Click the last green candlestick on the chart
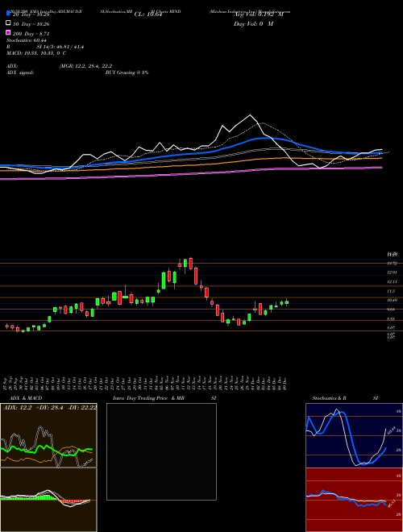Screen dimensions: 403x532 coord(287,302)
